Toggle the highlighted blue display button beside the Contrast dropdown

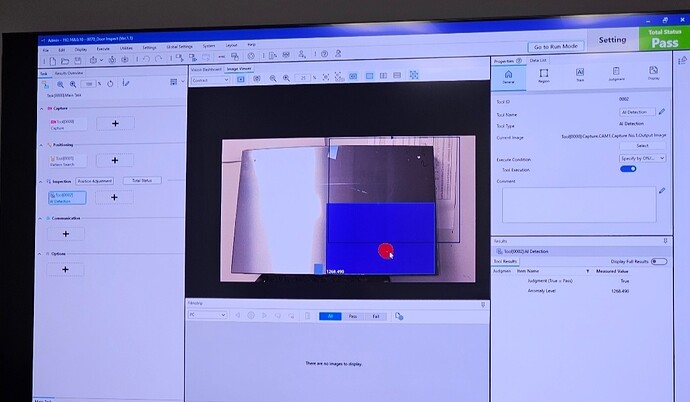tap(241, 79)
